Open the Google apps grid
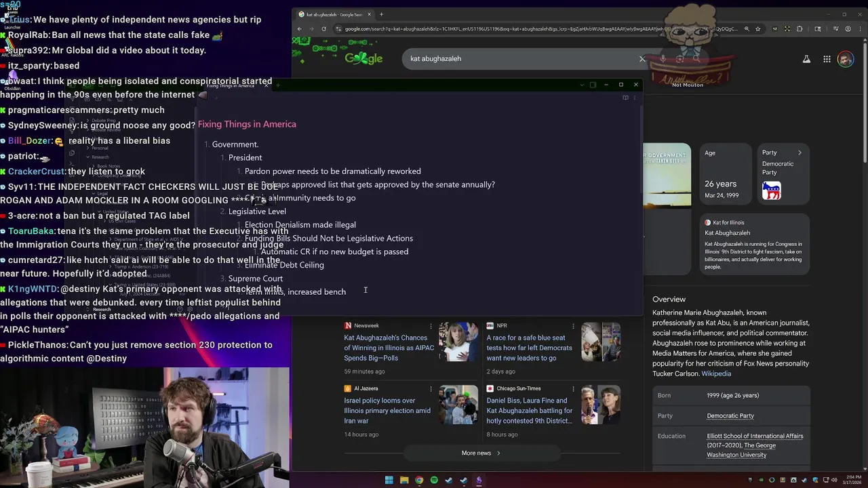The width and height of the screenshot is (868, 488). (x=827, y=59)
